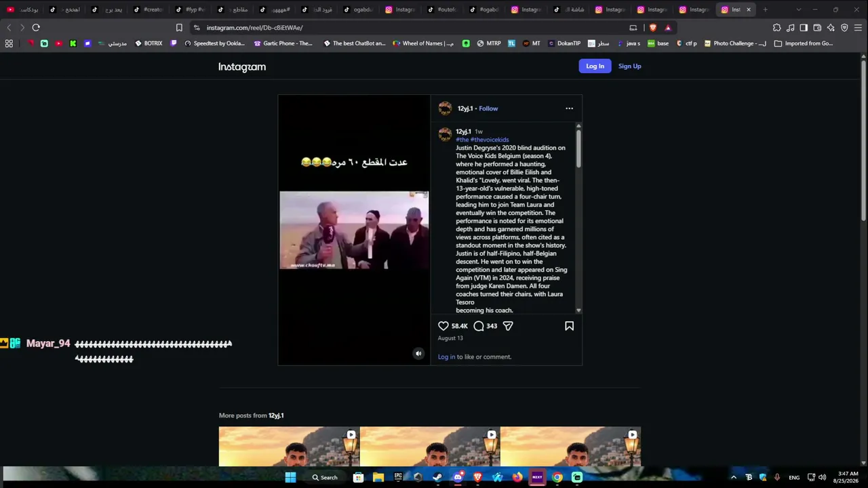
Task: Open the #thevoicekids hashtag
Action: pyautogui.click(x=490, y=140)
